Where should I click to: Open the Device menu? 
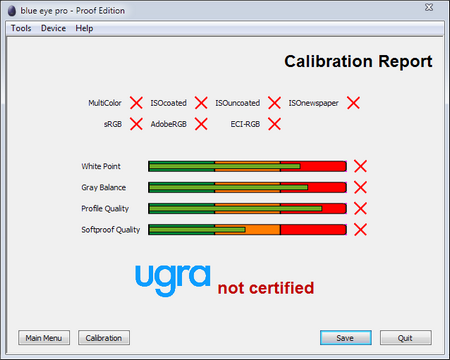point(53,28)
